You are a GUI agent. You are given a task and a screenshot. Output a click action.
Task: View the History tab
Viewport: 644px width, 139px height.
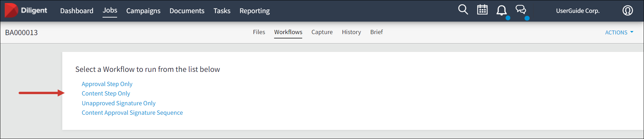click(351, 32)
